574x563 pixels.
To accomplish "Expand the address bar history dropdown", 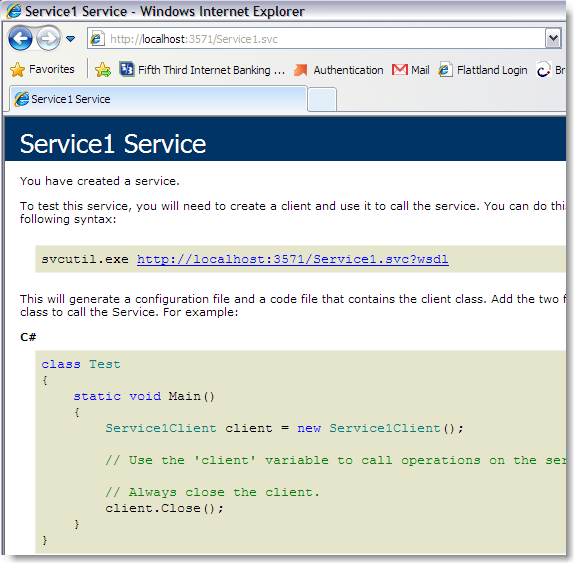I will [x=553, y=38].
